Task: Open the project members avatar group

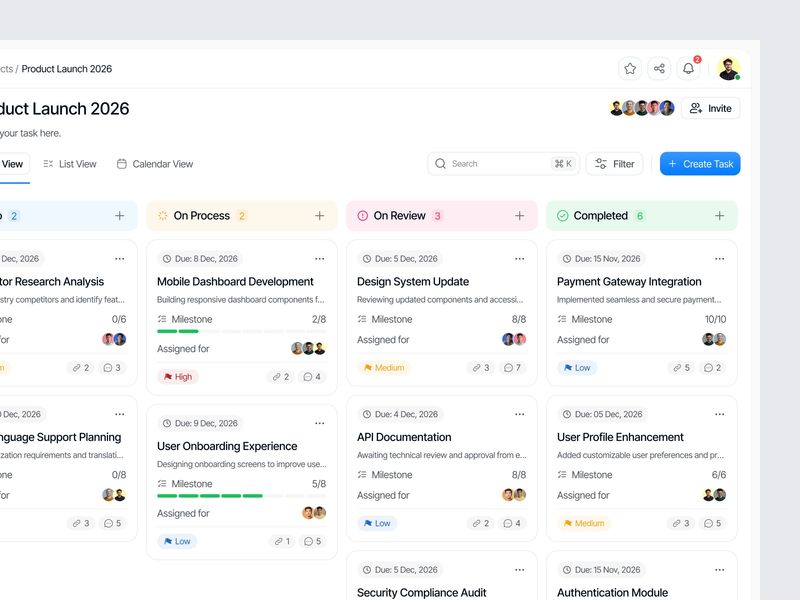Action: pyautogui.click(x=642, y=108)
